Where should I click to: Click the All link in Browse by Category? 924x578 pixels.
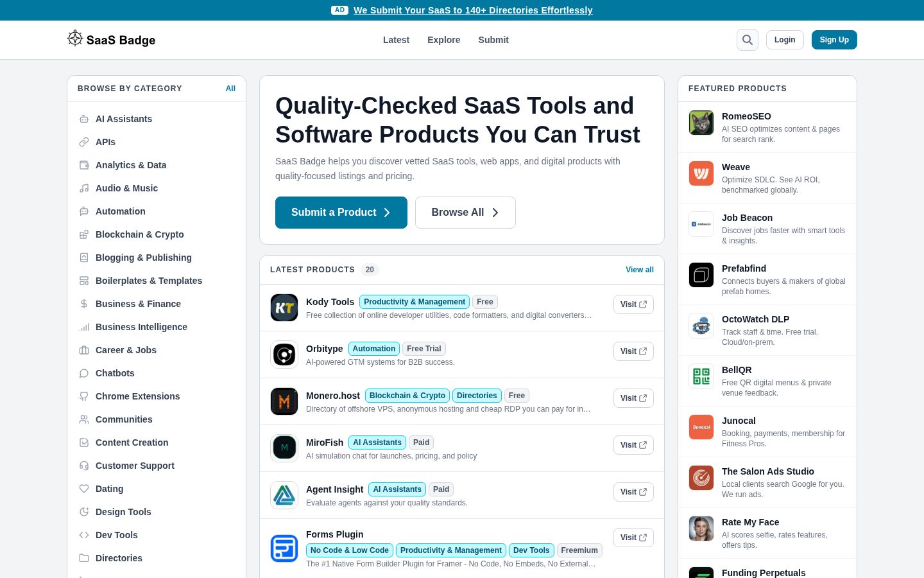coord(230,89)
